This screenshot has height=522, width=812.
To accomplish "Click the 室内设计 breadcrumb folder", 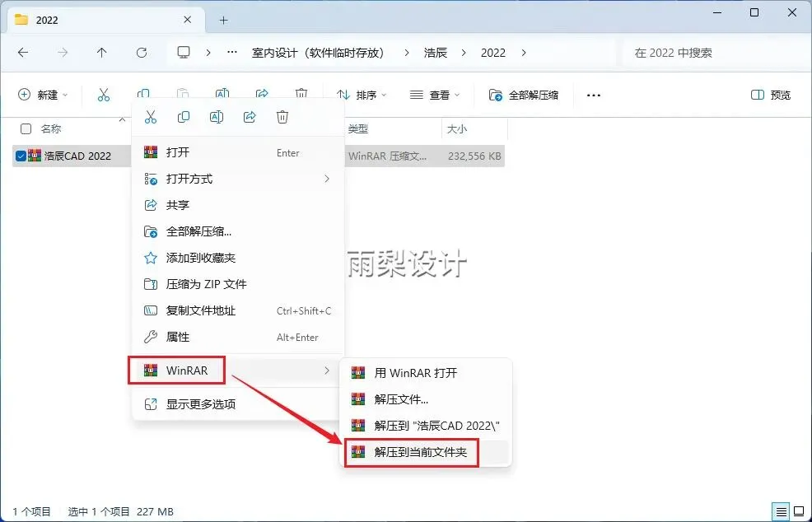I will point(318,53).
